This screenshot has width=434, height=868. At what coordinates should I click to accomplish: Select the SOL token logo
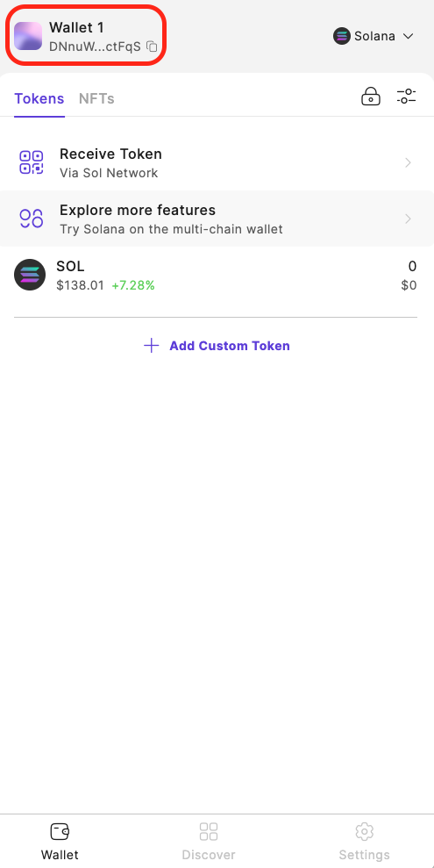pyautogui.click(x=30, y=275)
